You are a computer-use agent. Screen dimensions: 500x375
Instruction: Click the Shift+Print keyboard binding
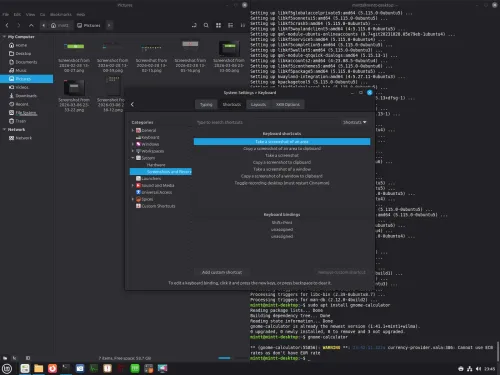[282, 222]
